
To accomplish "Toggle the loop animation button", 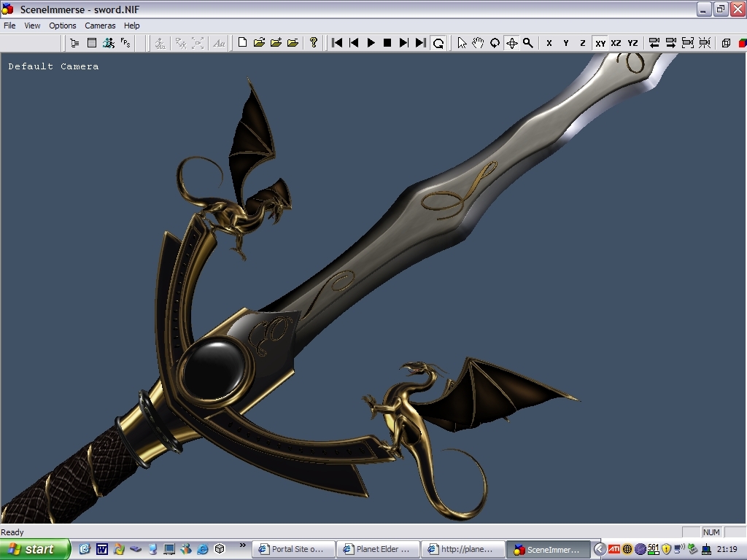I will click(x=438, y=43).
